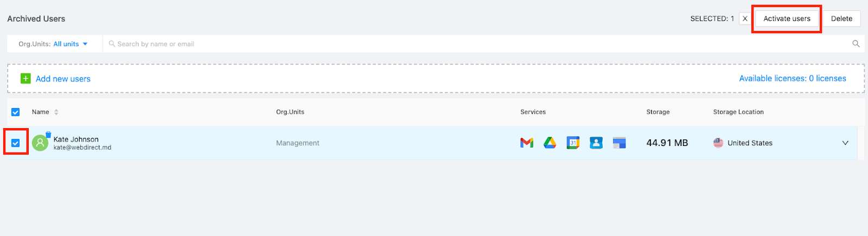Viewport: 868px width, 236px height.
Task: Expand Kate Johnson's row details chevron
Action: click(845, 143)
